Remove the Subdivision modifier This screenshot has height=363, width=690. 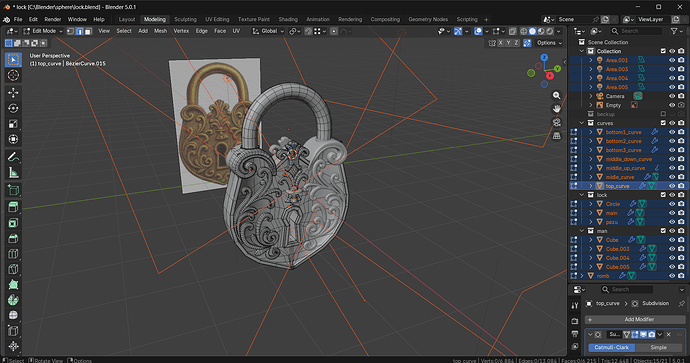click(668, 334)
